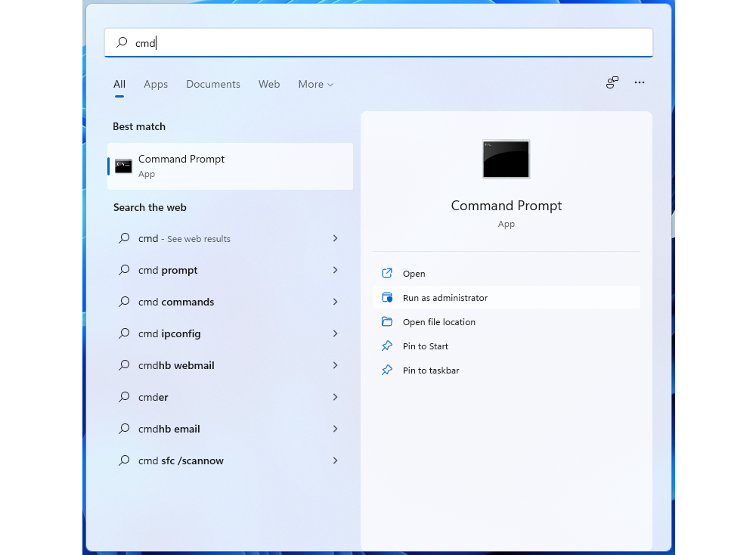This screenshot has width=756, height=555.
Task: Choose Pin to Start
Action: tap(507, 346)
